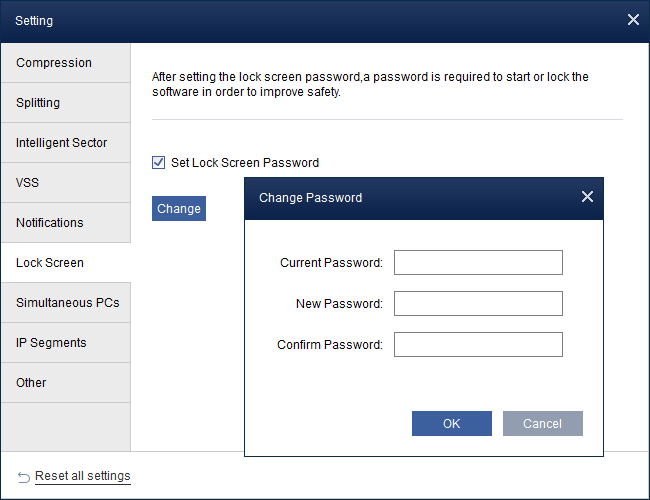Cancel the password change
Image resolution: width=650 pixels, height=500 pixels.
click(x=542, y=423)
